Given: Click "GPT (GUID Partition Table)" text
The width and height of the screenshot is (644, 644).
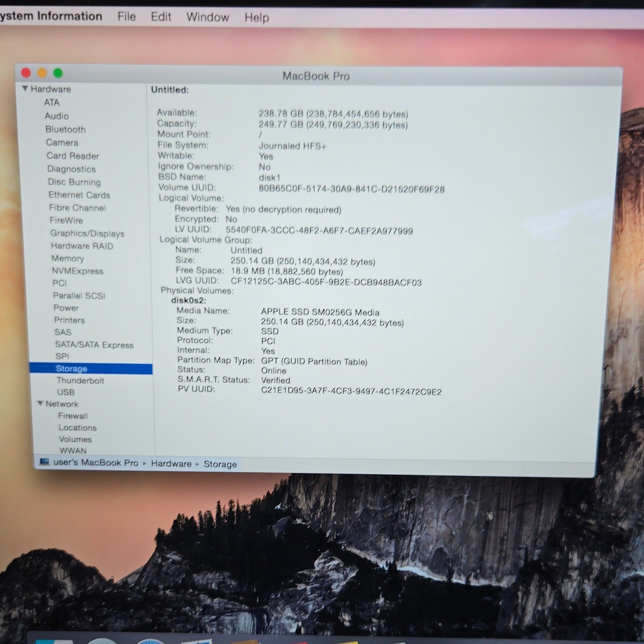Looking at the screenshot, I should pos(314,361).
